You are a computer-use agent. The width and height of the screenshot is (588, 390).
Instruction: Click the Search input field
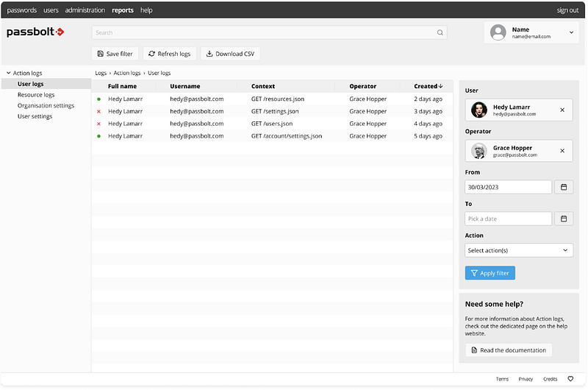[269, 32]
